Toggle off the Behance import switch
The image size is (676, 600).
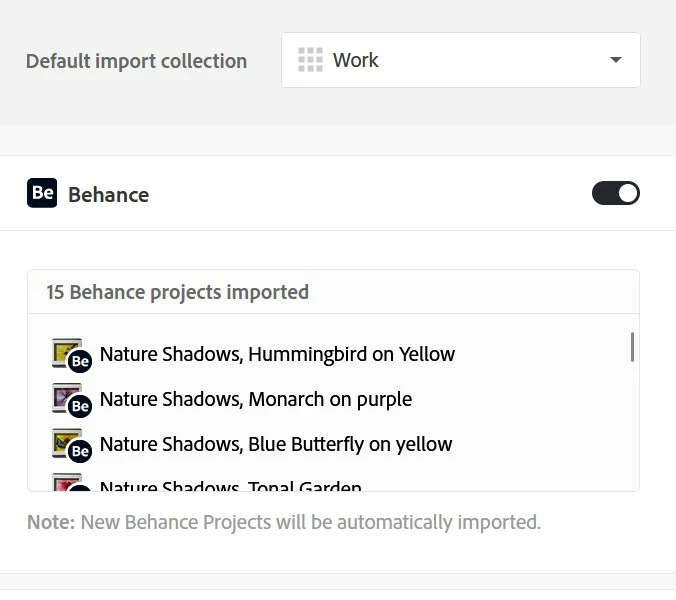[x=616, y=193]
